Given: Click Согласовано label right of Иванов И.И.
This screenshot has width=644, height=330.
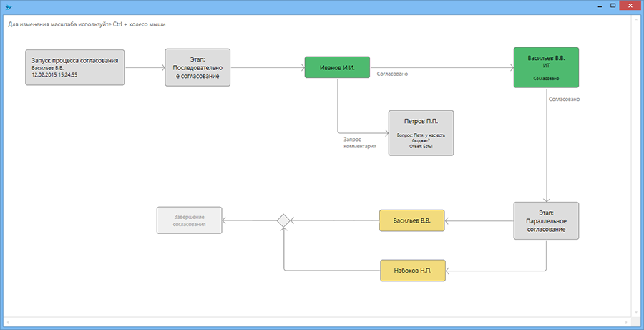Looking at the screenshot, I should [x=392, y=74].
